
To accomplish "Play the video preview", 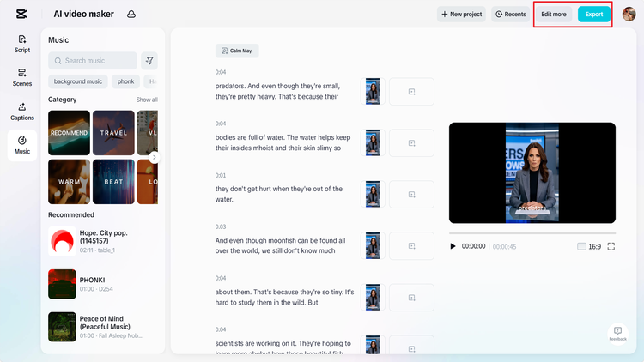I will [x=453, y=246].
